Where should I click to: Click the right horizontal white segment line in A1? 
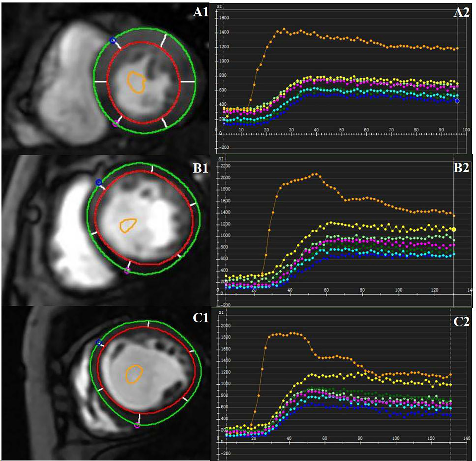click(187, 81)
